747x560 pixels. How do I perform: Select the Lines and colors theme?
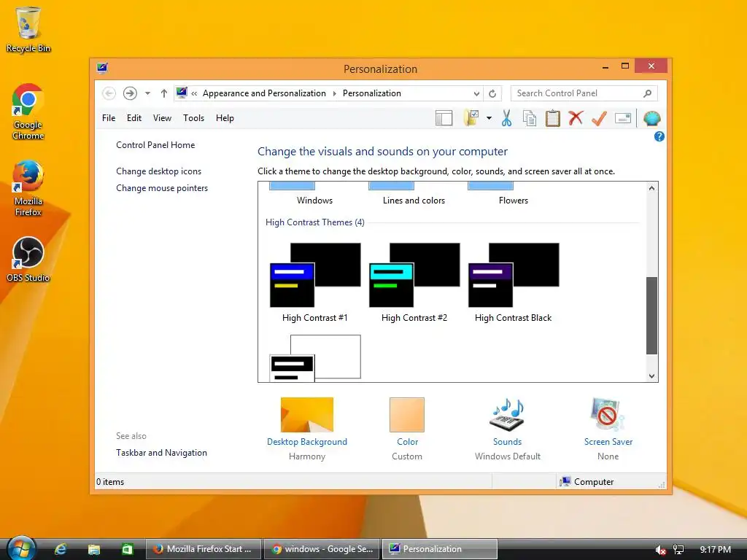pyautogui.click(x=414, y=201)
